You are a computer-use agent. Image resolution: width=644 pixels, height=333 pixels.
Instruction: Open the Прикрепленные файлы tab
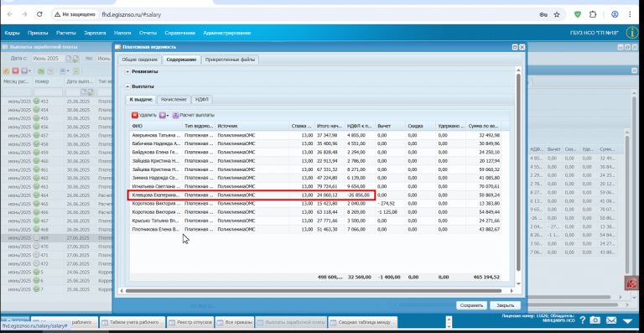pyautogui.click(x=230, y=60)
